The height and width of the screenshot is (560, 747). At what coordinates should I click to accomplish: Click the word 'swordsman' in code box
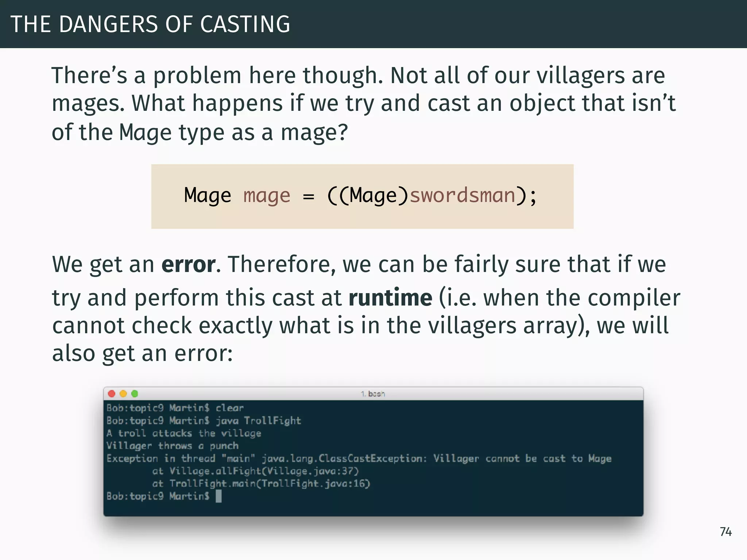(x=462, y=195)
